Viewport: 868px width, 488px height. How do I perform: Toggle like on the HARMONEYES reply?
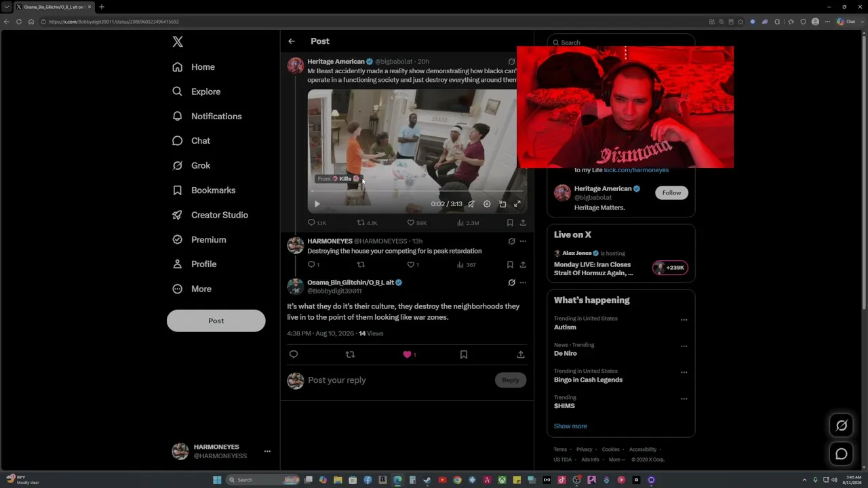[410, 264]
